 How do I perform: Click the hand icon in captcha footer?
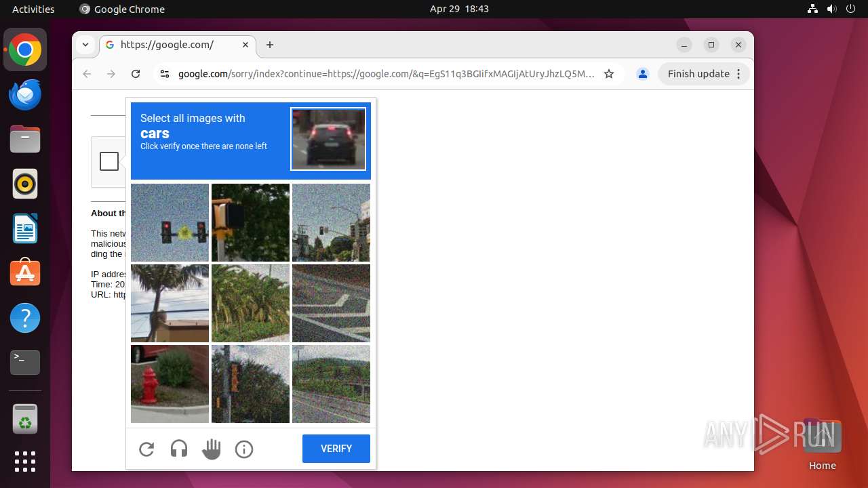click(212, 449)
